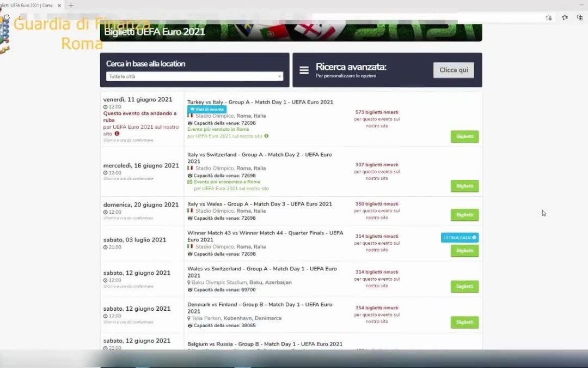Click Biglietti button for Quarter Finals match

click(x=464, y=250)
